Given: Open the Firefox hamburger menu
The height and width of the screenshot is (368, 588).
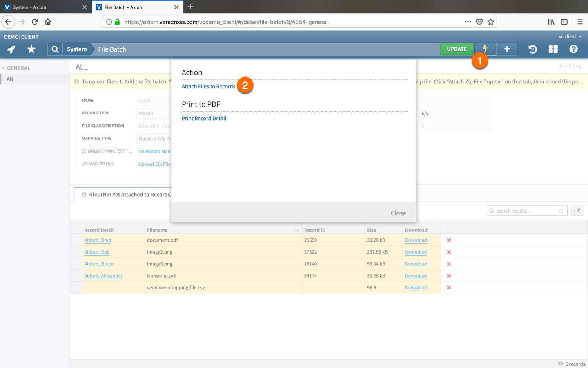Looking at the screenshot, I should [x=580, y=22].
